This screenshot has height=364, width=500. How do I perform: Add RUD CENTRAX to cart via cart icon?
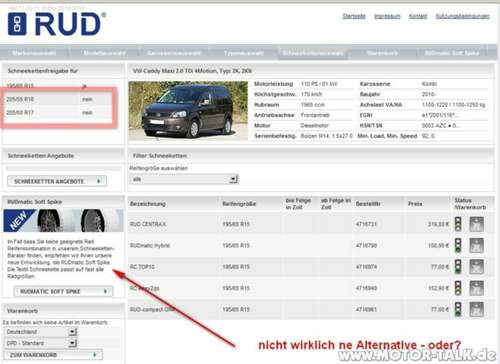coord(477,224)
